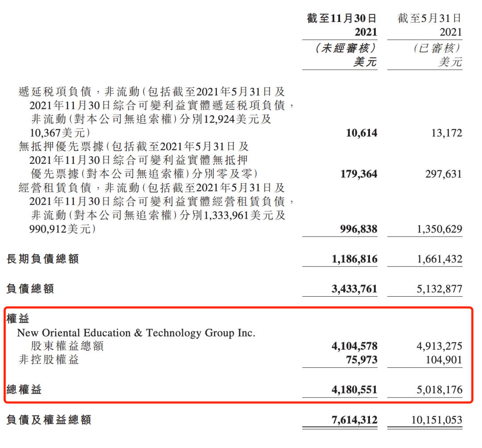
Task: Click the line containing 12,924美元及
Action: (151, 119)
